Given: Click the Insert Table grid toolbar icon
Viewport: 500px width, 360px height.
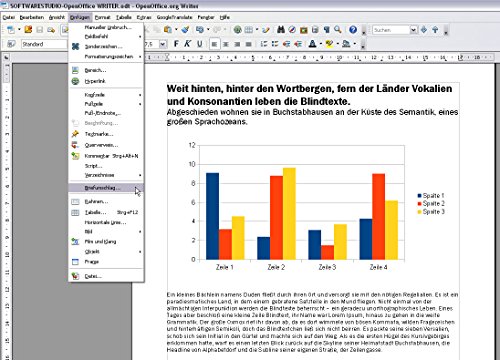Looking at the screenshot, I should point(249,30).
